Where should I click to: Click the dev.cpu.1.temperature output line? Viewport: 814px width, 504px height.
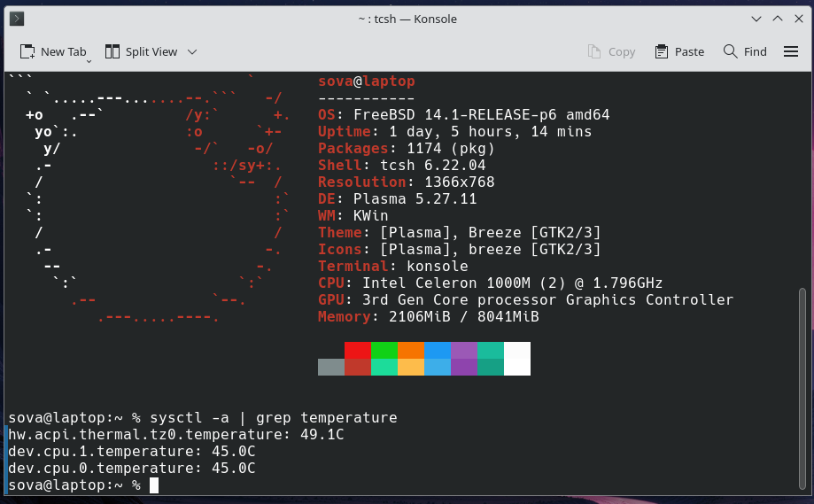(x=132, y=452)
